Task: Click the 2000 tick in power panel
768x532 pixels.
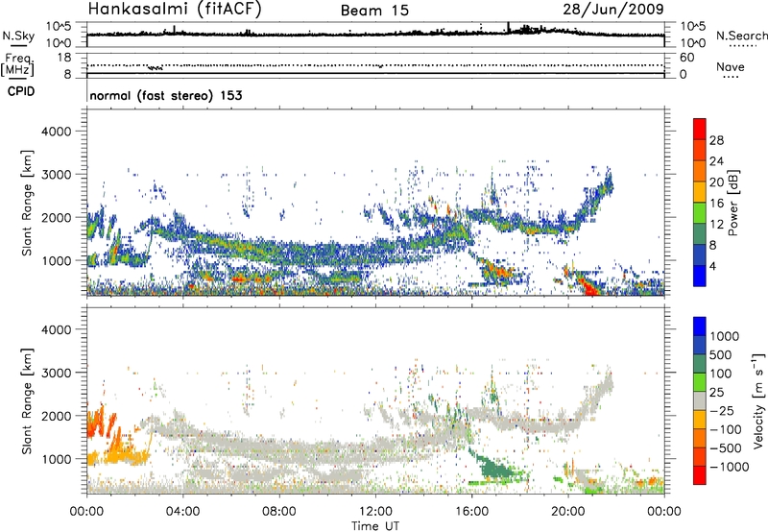Action: coord(56,217)
